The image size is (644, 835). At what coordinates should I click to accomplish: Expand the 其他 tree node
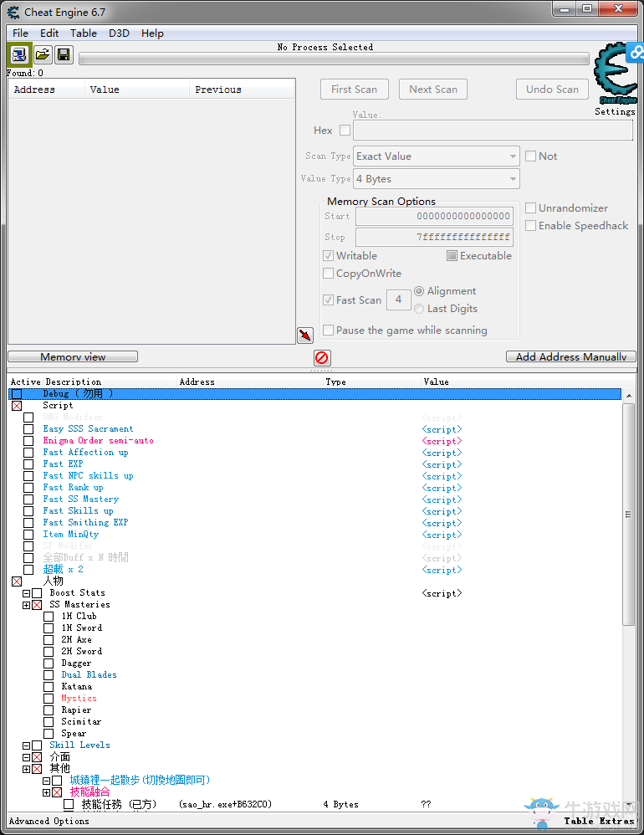click(x=26, y=769)
